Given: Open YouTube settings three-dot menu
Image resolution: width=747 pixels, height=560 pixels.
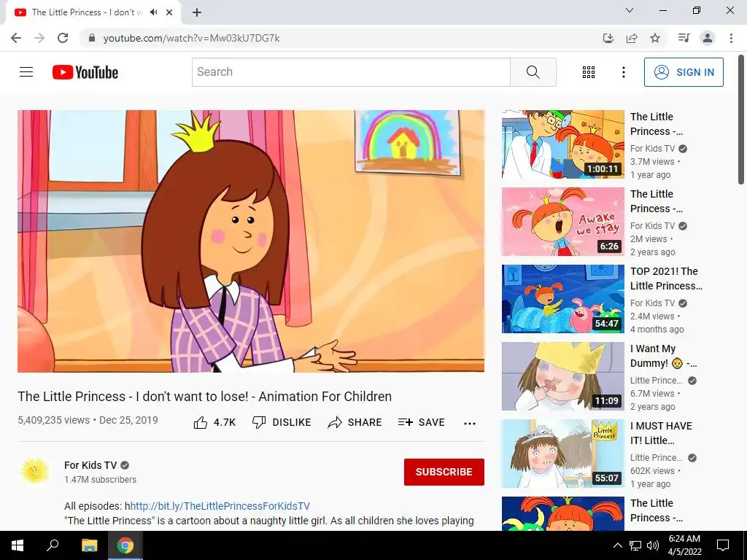Looking at the screenshot, I should click(623, 72).
